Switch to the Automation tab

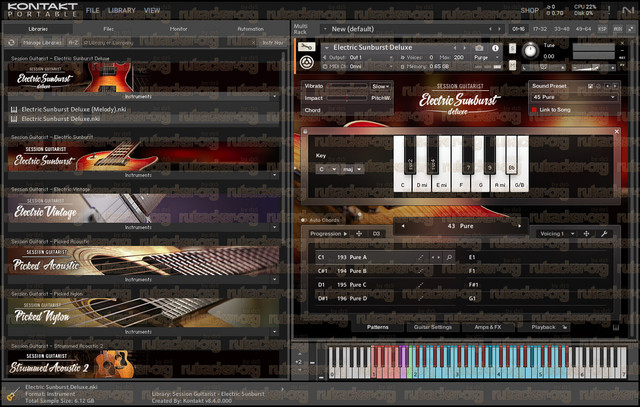(250, 29)
